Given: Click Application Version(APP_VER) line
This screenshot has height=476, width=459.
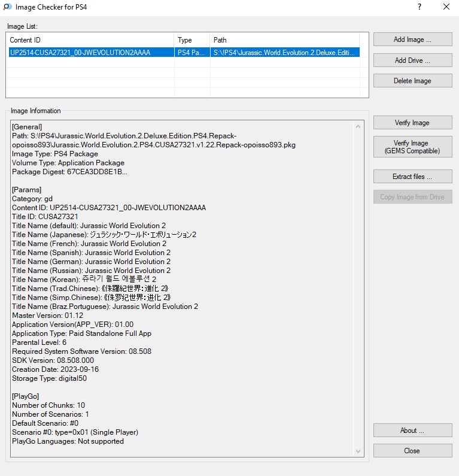Looking at the screenshot, I should click(x=72, y=325).
